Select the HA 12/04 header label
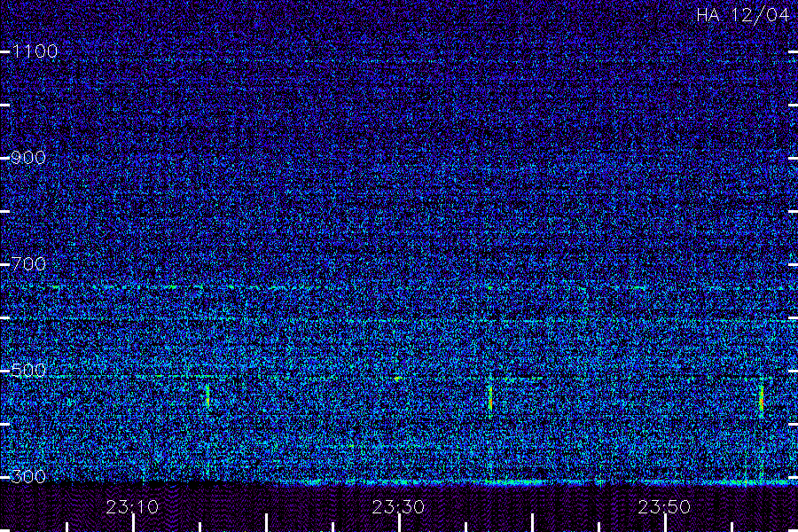Screen dimensions: 798x532 coord(743,15)
